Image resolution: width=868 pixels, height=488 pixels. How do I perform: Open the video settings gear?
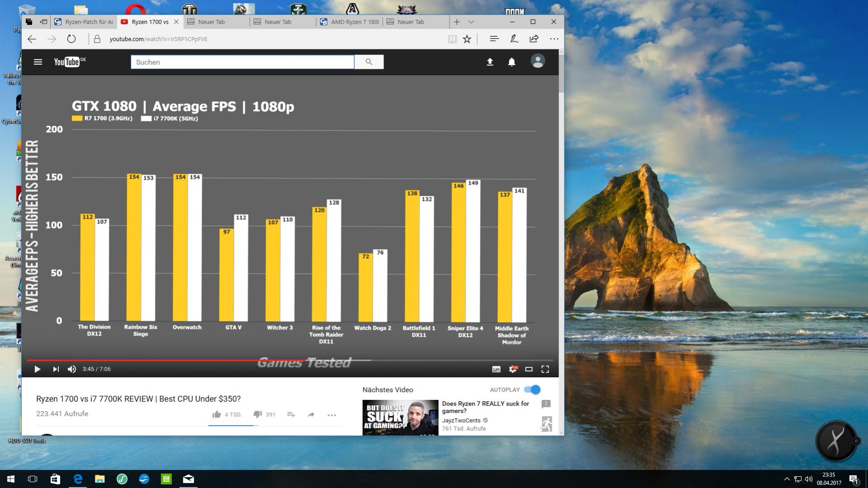pos(513,369)
